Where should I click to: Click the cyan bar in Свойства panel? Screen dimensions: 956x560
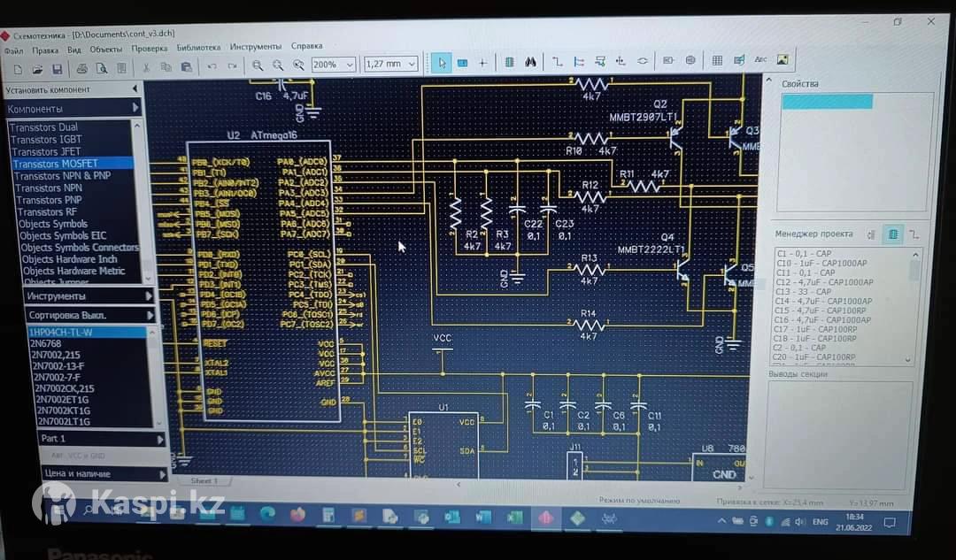coord(828,102)
